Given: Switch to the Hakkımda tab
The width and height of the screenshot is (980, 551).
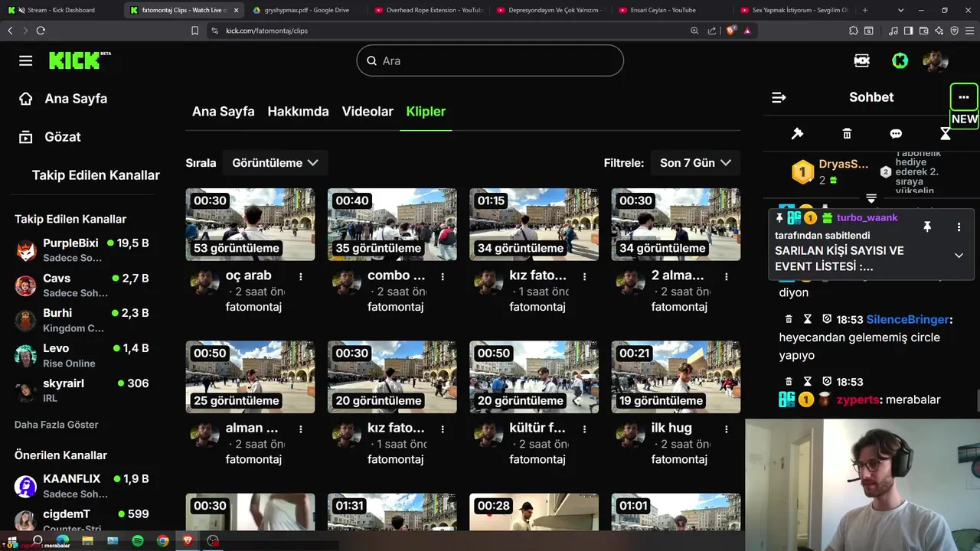Looking at the screenshot, I should [x=298, y=112].
